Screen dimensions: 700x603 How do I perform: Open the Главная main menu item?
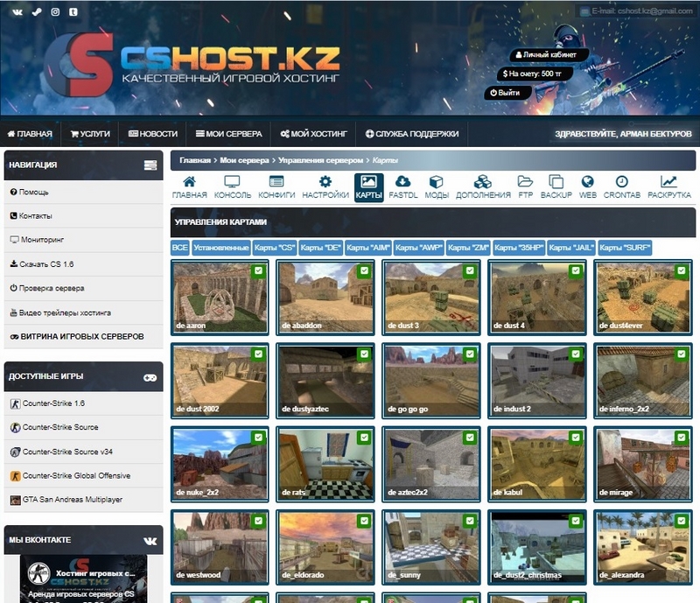30,134
